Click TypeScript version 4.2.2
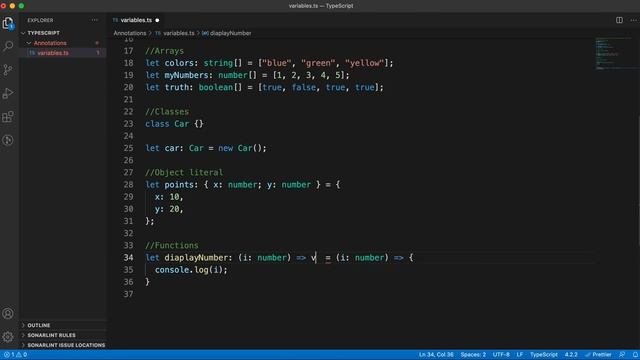640x360 pixels. (x=571, y=355)
